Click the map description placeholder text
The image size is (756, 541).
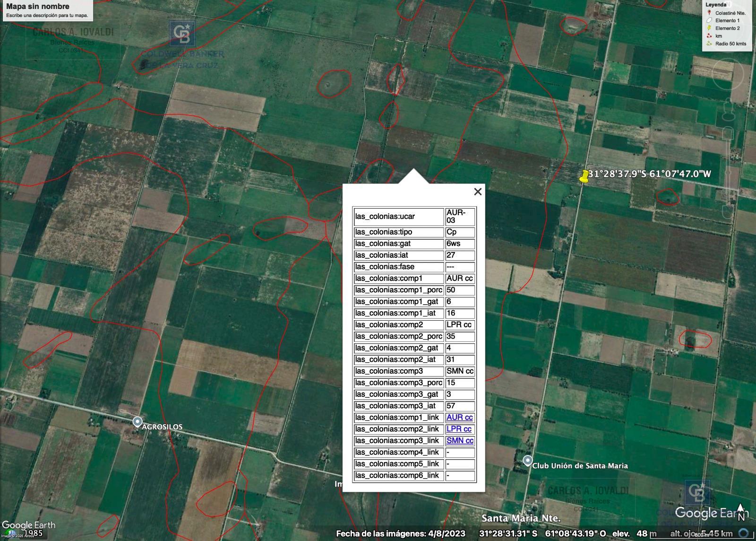pyautogui.click(x=47, y=15)
